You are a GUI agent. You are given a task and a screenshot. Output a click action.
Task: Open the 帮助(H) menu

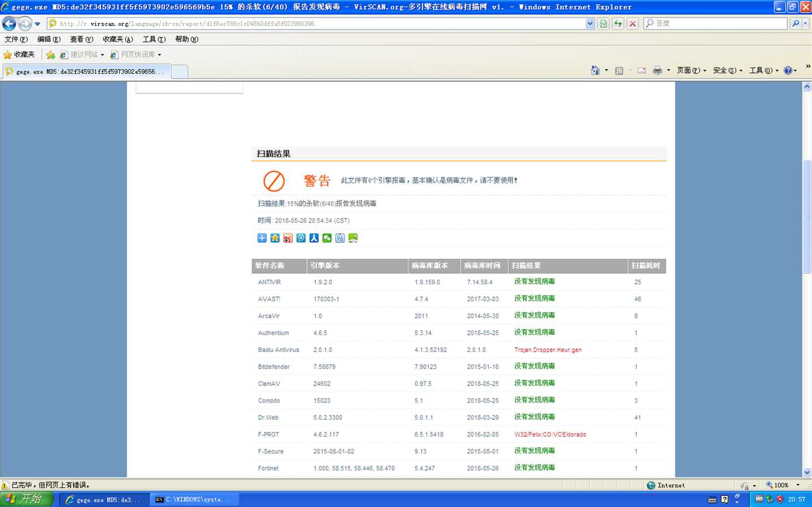tap(186, 40)
